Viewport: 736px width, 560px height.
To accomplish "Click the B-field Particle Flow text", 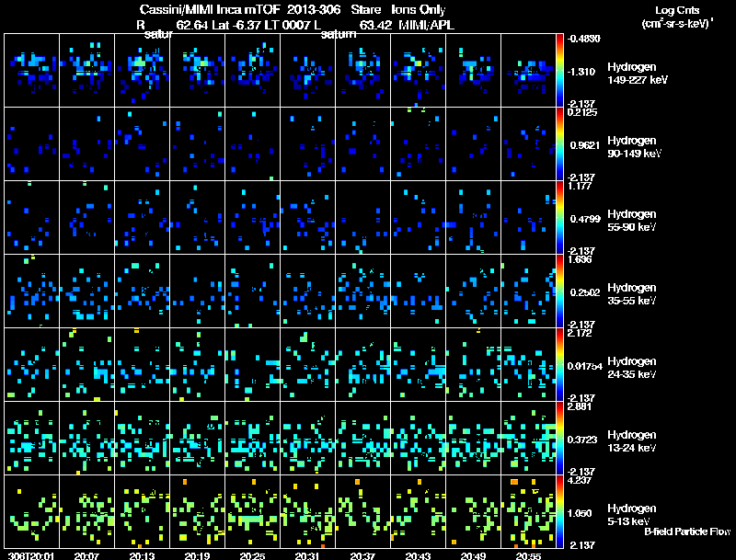I will [x=686, y=531].
